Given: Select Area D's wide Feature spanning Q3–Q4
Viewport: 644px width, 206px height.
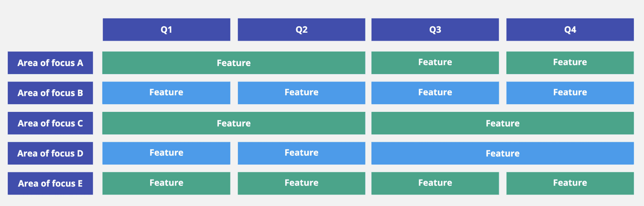Looking at the screenshot, I should (x=503, y=154).
